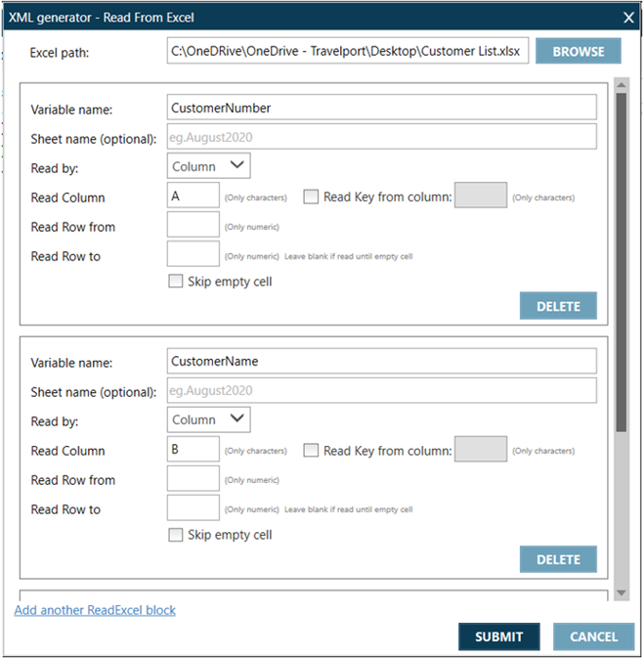Viewport: 644px width, 658px height.
Task: Click the Read Column field containing B
Action: coord(193,450)
